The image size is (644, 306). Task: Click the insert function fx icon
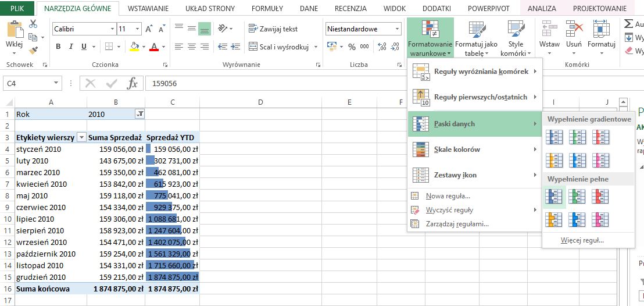133,83
